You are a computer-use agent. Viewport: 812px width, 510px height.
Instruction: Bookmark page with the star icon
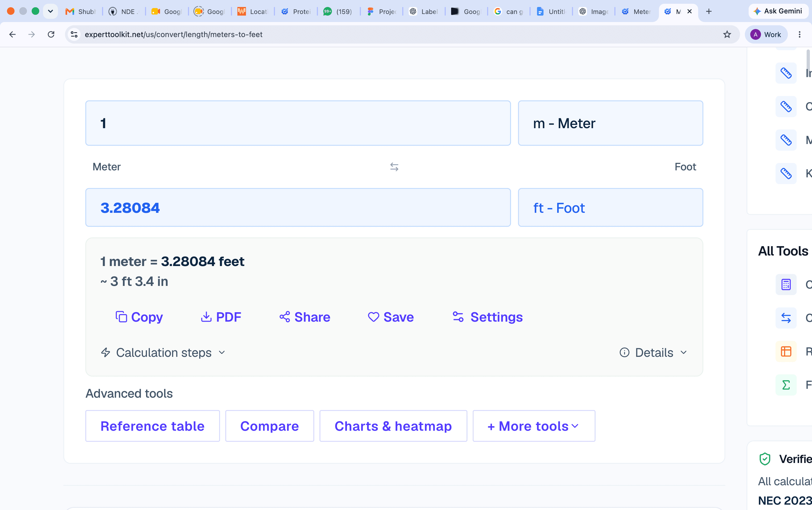click(727, 34)
